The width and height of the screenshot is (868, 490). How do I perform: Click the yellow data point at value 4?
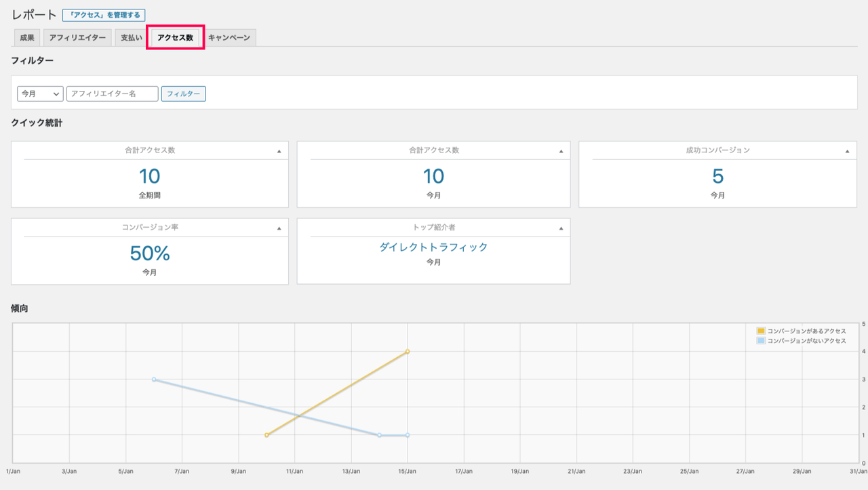pyautogui.click(x=408, y=351)
